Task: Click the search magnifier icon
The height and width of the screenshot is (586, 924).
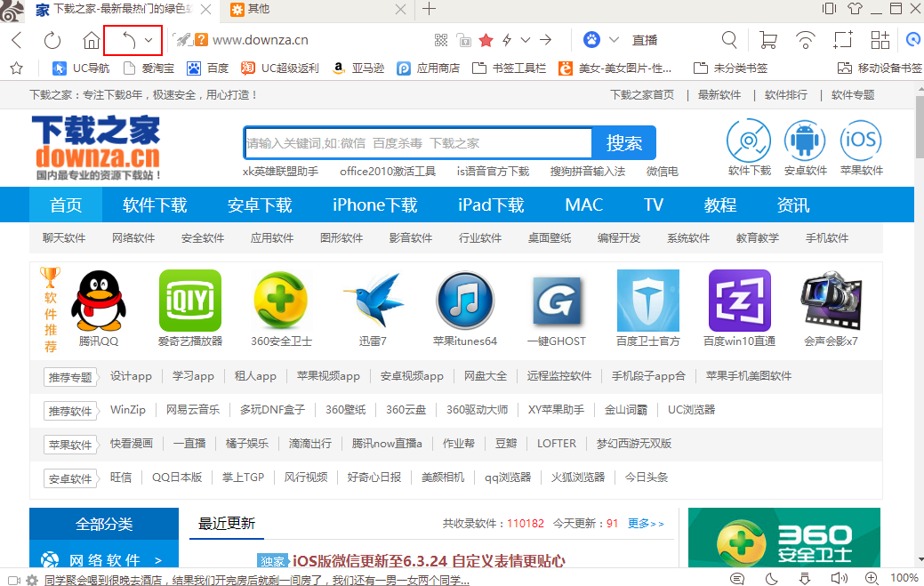Action: pyautogui.click(x=728, y=40)
